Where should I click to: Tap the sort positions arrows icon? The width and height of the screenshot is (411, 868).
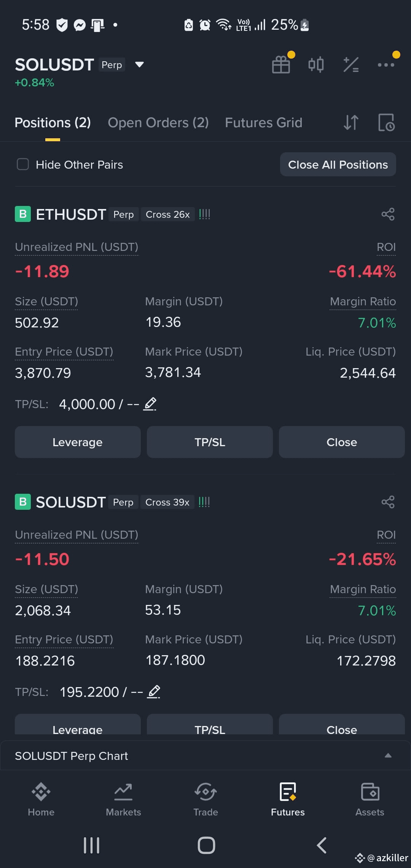351,123
